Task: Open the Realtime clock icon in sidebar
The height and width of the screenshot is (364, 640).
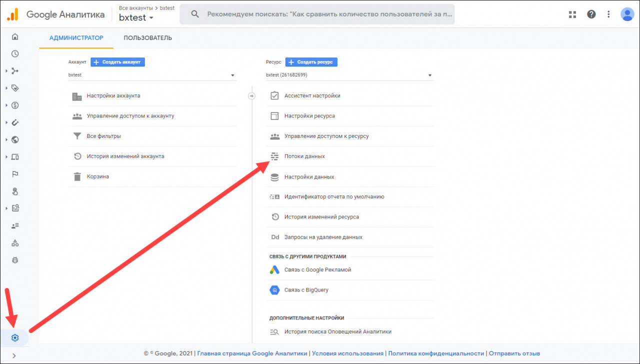Action: pos(15,54)
